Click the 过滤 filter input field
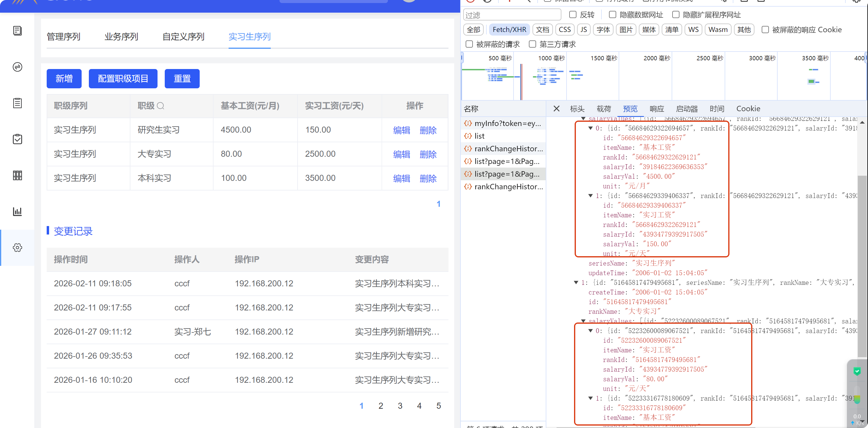Viewport: 868px width, 428px height. (512, 15)
